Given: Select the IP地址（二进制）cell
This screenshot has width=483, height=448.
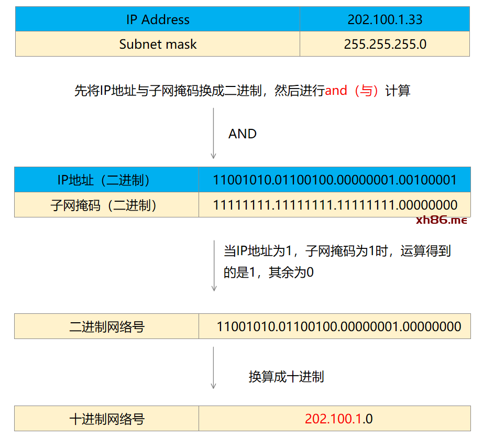Looking at the screenshot, I should (x=106, y=180).
